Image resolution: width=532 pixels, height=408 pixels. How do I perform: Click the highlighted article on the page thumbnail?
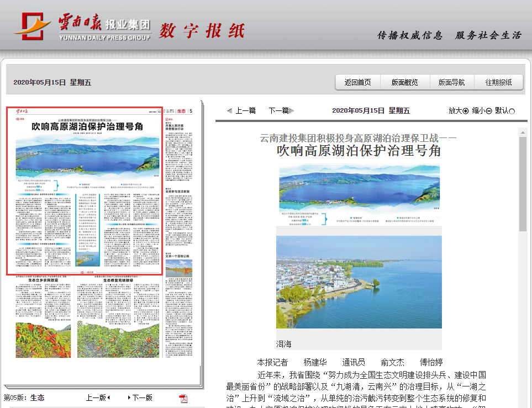86,190
